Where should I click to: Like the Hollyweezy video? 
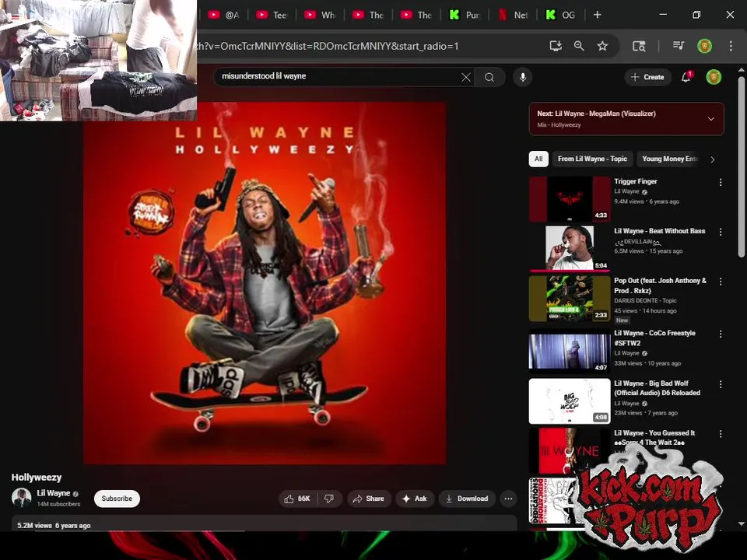pyautogui.click(x=297, y=499)
